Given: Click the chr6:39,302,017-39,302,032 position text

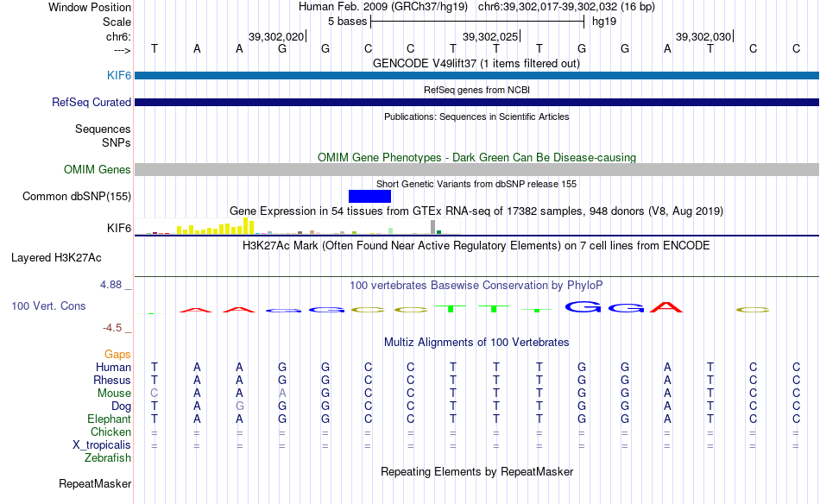Looking at the screenshot, I should click(566, 7).
